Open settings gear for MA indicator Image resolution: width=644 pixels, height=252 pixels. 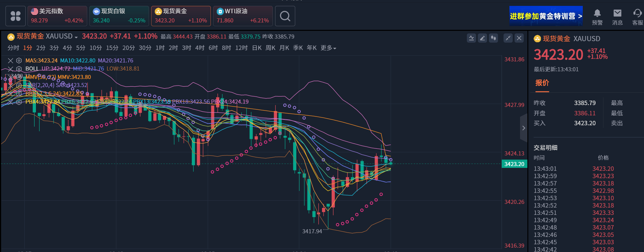[x=19, y=61]
